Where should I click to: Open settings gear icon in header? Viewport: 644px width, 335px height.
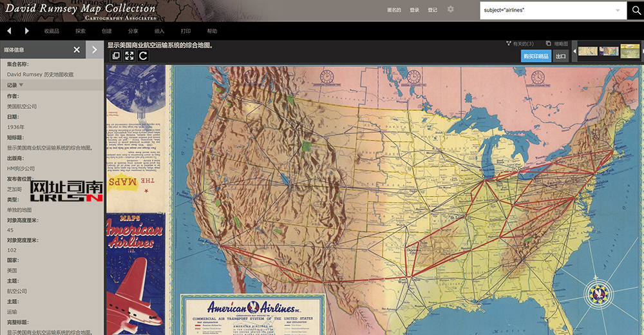(451, 10)
